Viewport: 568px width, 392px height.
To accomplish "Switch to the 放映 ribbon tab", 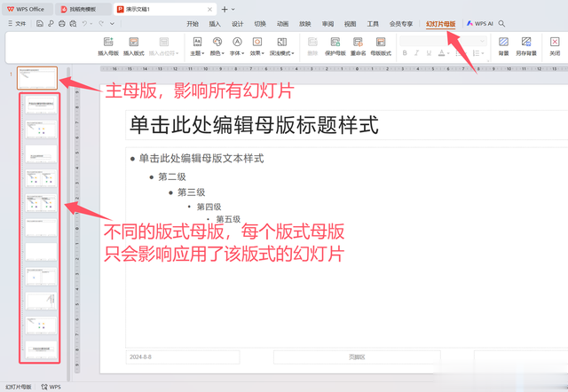I will click(x=305, y=24).
